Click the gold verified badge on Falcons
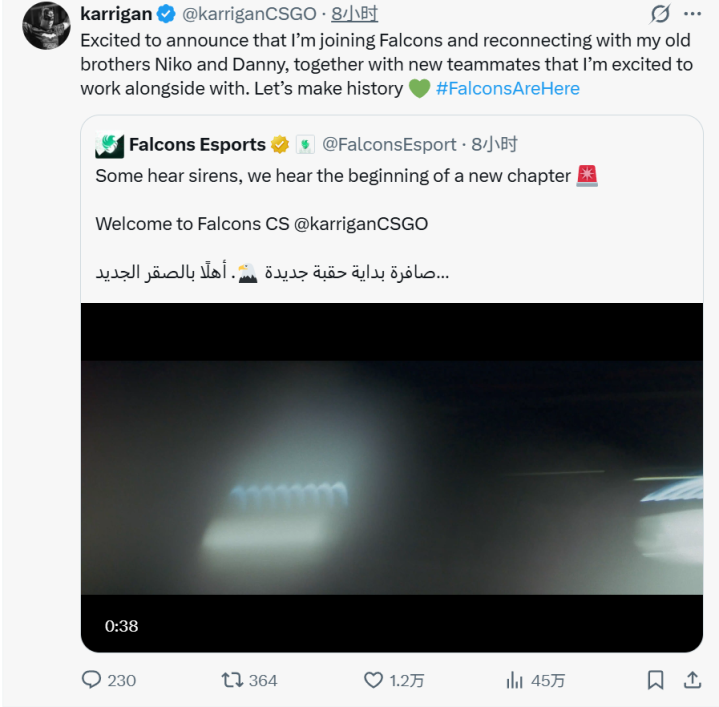The width and height of the screenshot is (719, 707). (x=280, y=145)
